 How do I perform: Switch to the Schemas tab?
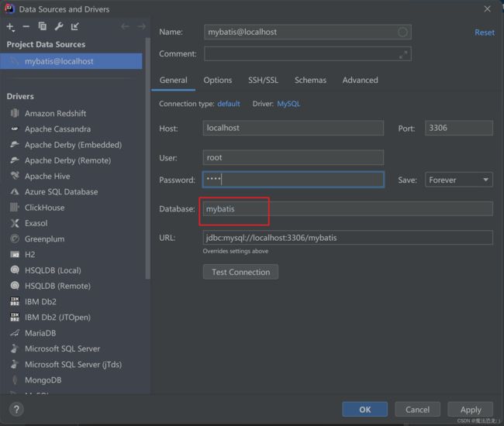(x=310, y=80)
